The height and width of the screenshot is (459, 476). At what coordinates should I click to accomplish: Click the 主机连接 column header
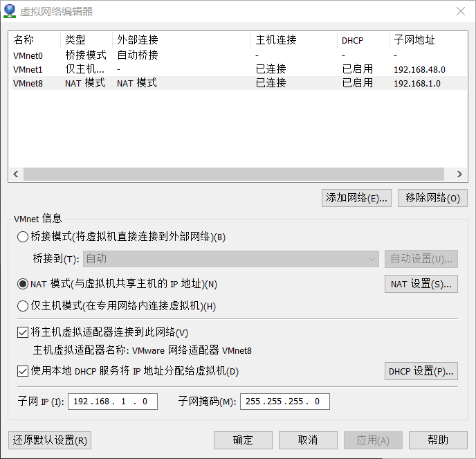tap(294, 39)
